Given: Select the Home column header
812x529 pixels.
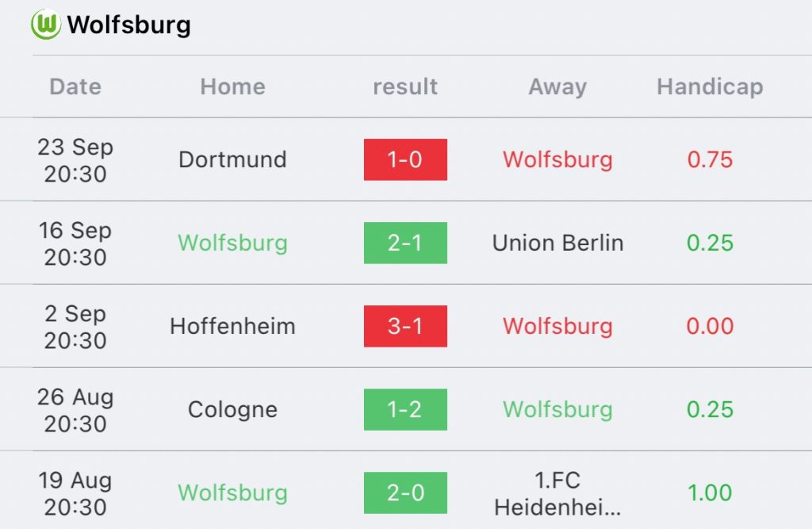Looking at the screenshot, I should pos(232,86).
